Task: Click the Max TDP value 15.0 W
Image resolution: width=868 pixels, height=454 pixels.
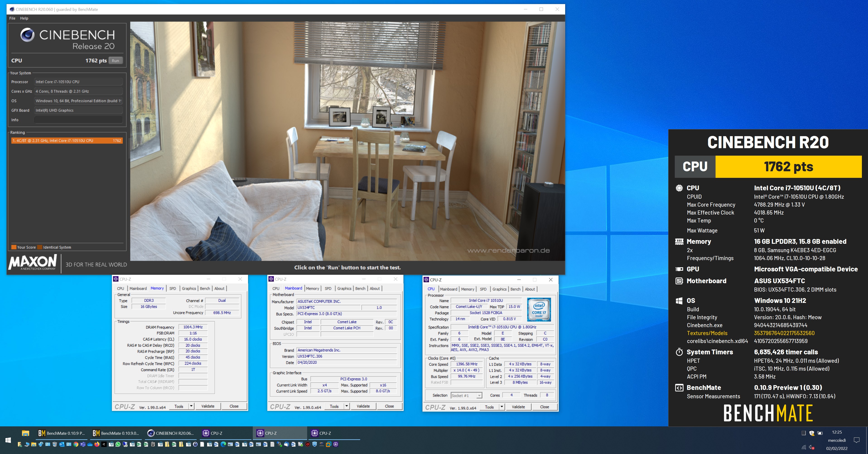Action: click(x=514, y=306)
